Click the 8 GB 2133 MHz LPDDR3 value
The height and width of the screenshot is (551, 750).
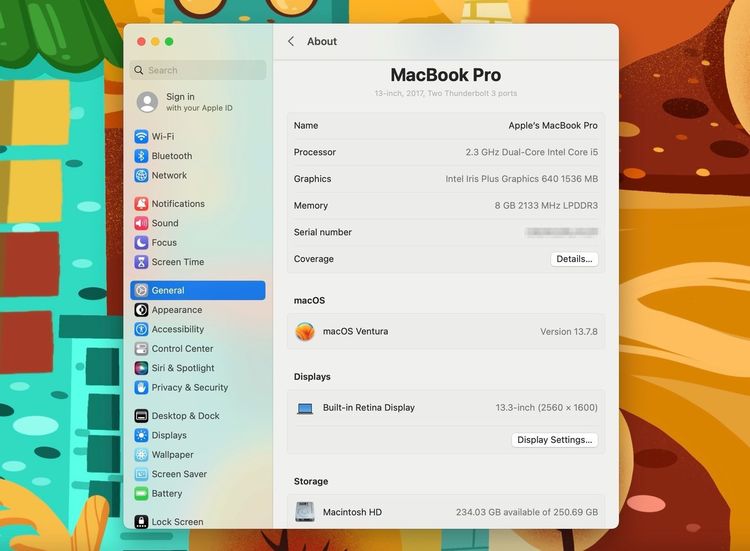546,206
